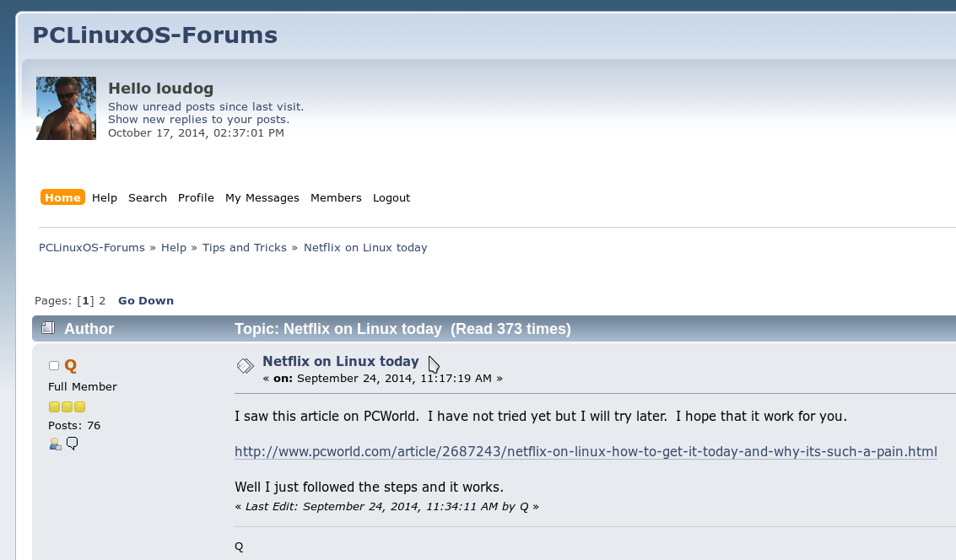The height and width of the screenshot is (560, 956).
Task: Click the post icon beside the Netflix title
Action: click(245, 365)
